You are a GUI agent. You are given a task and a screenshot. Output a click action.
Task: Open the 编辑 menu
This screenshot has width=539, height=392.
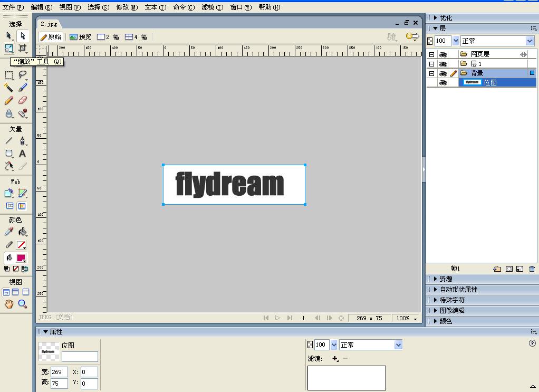[x=42, y=7]
